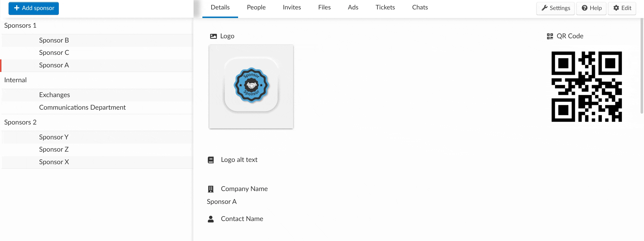Viewport: 644px width, 241px height.
Task: Click the QR Code grid icon
Action: pyautogui.click(x=550, y=36)
